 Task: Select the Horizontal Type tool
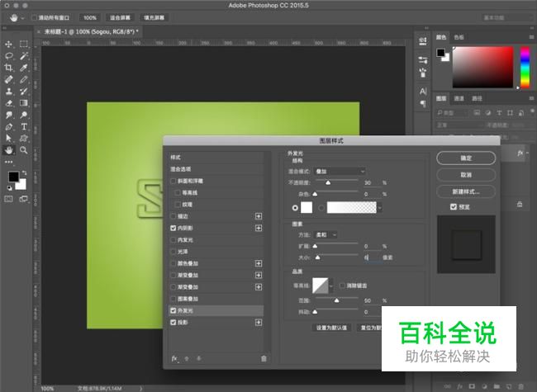pyautogui.click(x=24, y=127)
